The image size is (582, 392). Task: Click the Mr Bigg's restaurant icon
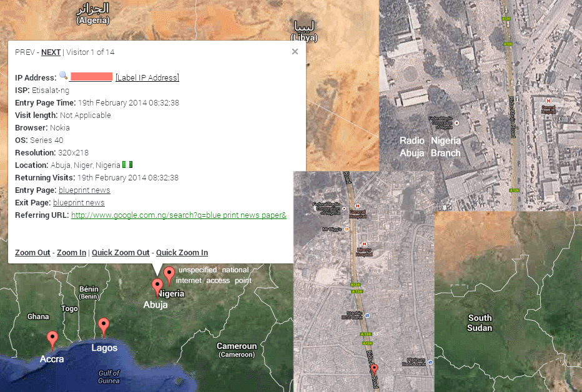(347, 230)
